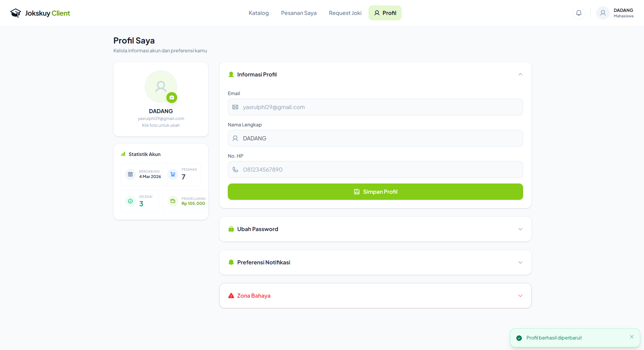Open the Request Joki page
Screen dimensions: 644x350
[345, 13]
